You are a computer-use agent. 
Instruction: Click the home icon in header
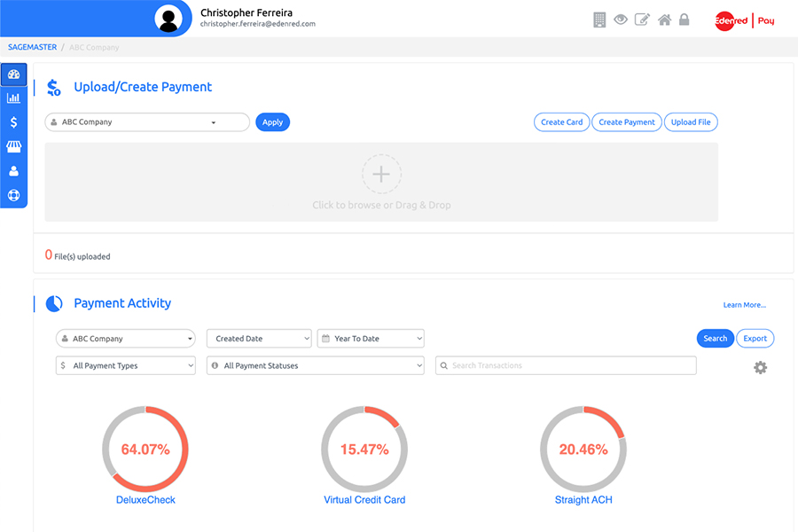(664, 20)
